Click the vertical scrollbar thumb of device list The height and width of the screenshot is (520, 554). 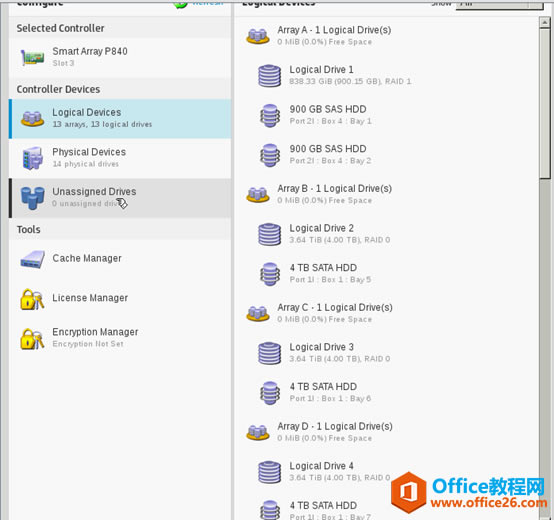point(544,104)
